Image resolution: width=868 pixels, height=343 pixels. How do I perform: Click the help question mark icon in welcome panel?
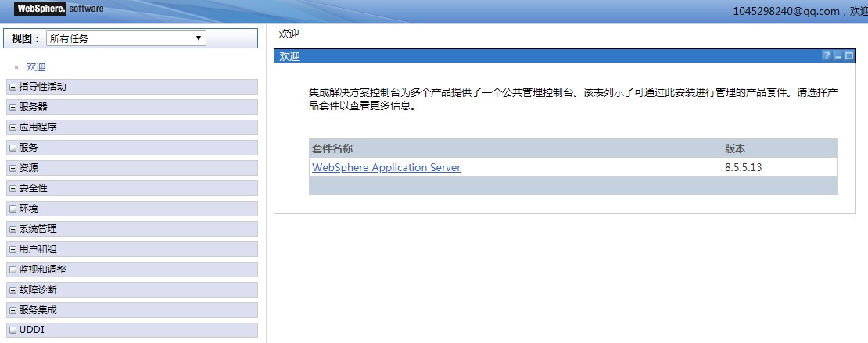[826, 56]
